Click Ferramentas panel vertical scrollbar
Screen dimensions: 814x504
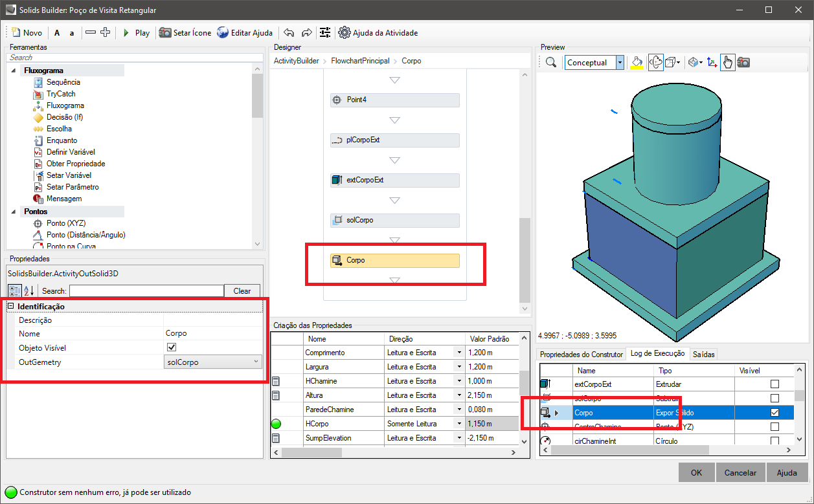click(257, 155)
